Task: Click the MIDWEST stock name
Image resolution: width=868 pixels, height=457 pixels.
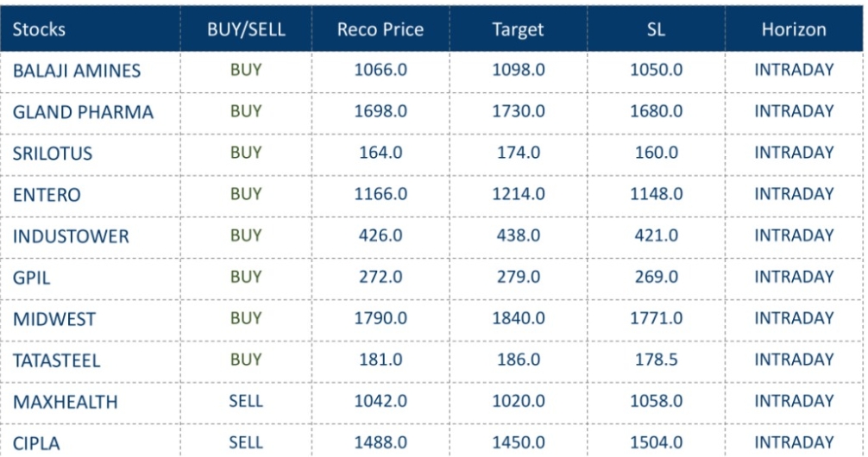Action: [54, 319]
